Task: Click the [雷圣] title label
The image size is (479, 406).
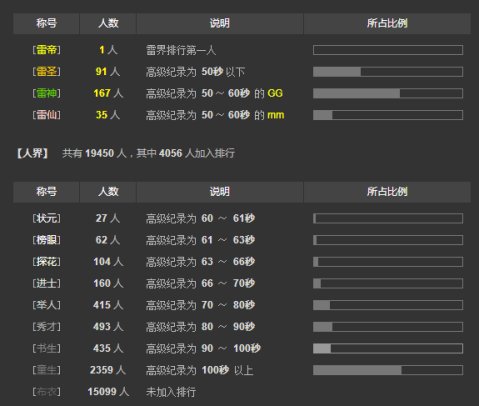Action: coord(47,71)
